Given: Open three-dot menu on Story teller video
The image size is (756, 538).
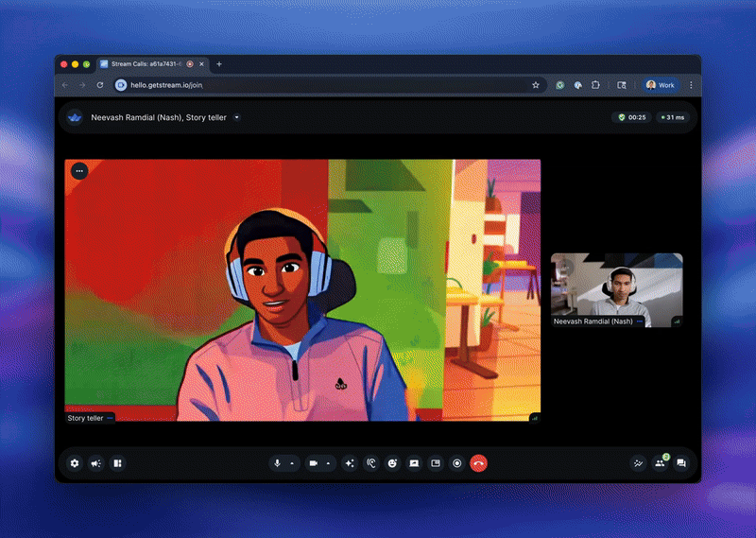Looking at the screenshot, I should (78, 171).
